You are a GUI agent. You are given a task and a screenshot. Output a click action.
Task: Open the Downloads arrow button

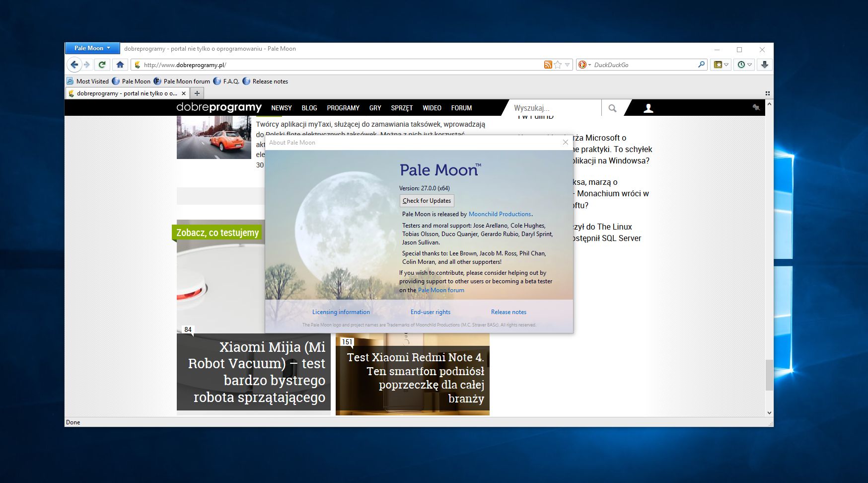(765, 65)
